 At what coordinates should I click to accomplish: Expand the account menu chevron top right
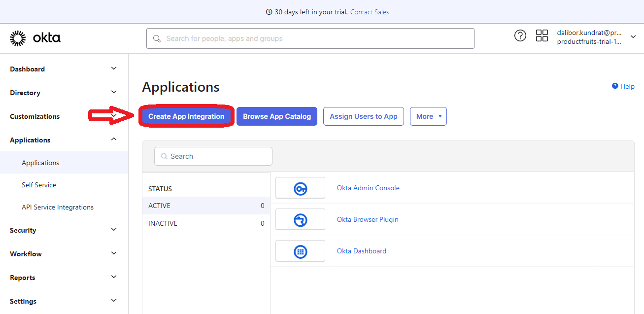point(634,36)
